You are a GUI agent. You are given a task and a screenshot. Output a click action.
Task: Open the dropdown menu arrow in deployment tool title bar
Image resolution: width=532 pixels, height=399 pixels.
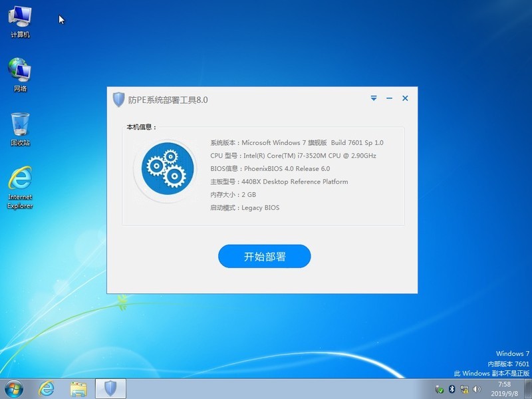tap(374, 98)
